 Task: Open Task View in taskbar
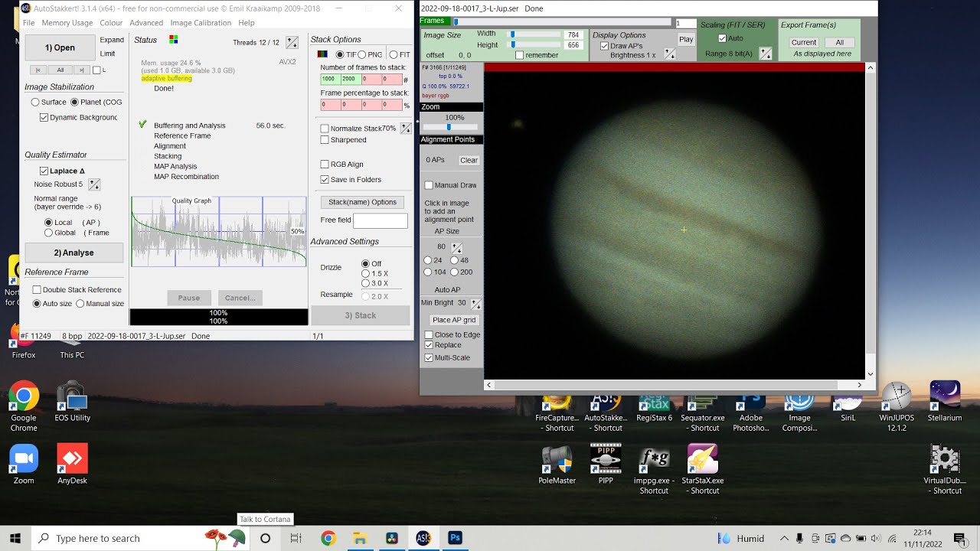pyautogui.click(x=296, y=538)
